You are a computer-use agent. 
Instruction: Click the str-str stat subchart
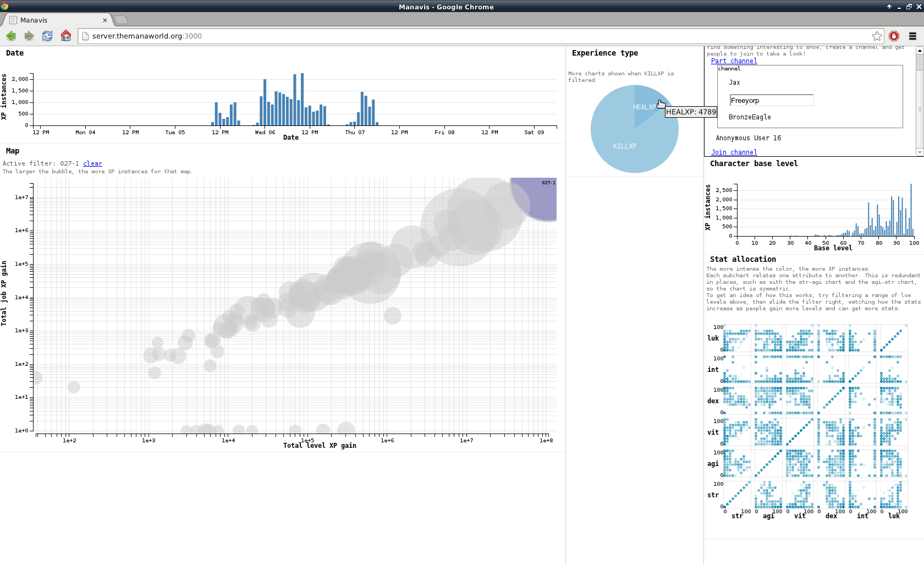737,495
